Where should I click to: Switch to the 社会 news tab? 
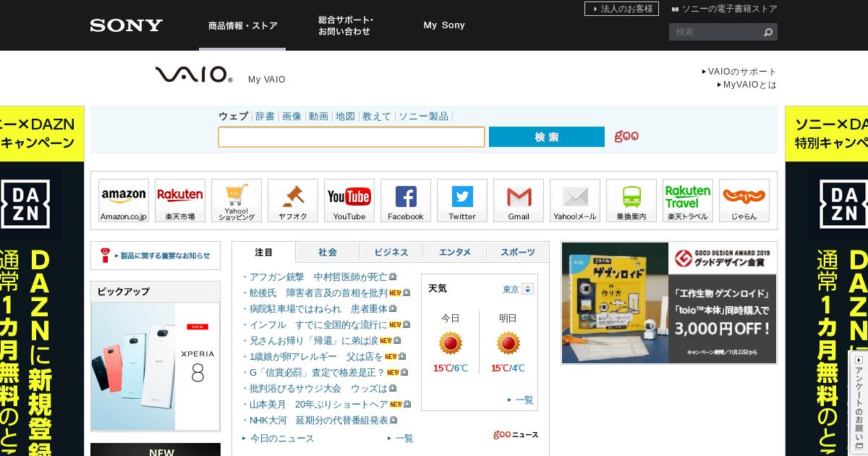(328, 253)
